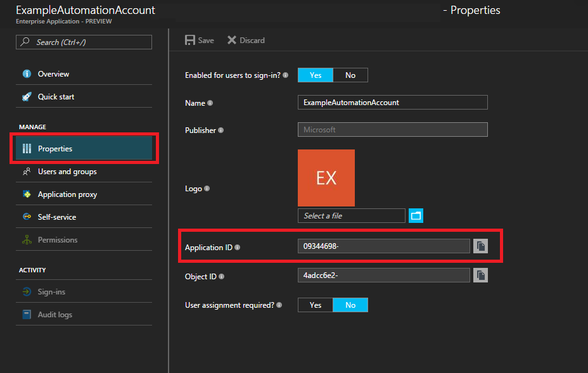
Task: Click the MANAGE section heading
Action: [32, 127]
